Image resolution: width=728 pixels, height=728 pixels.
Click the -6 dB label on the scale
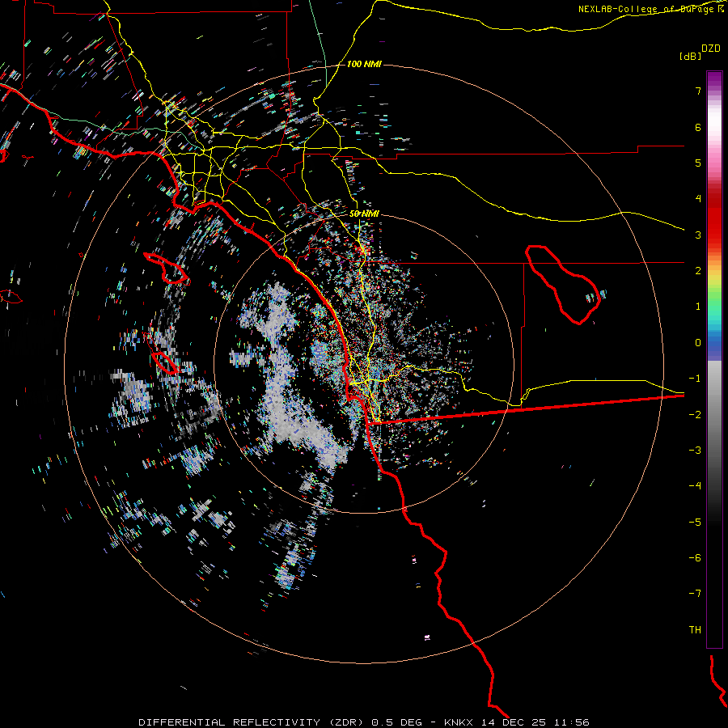695,558
